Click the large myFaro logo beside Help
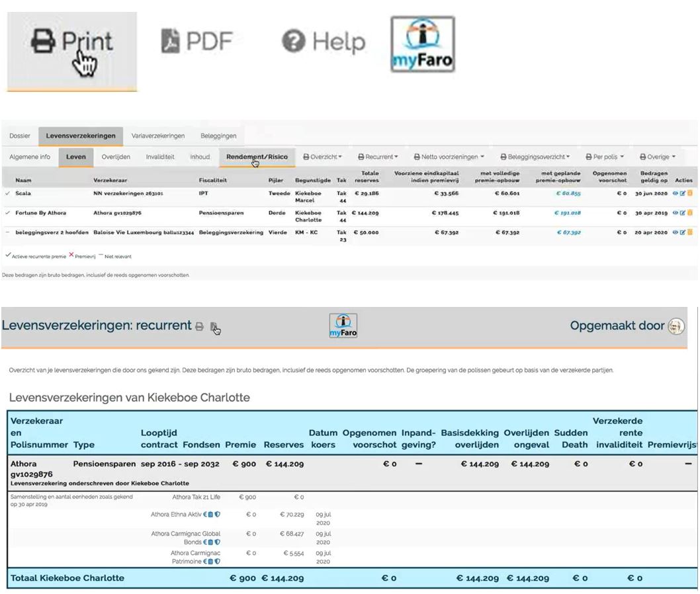 click(x=422, y=44)
